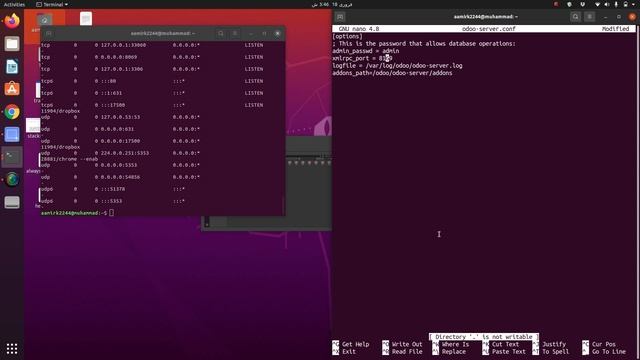Open network indicator in the top bar
The image size is (640, 360).
click(x=597, y=4)
